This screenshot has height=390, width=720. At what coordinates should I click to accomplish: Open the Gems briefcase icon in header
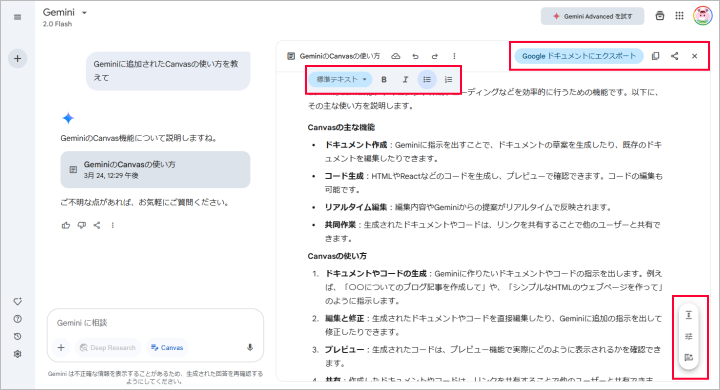tap(659, 16)
